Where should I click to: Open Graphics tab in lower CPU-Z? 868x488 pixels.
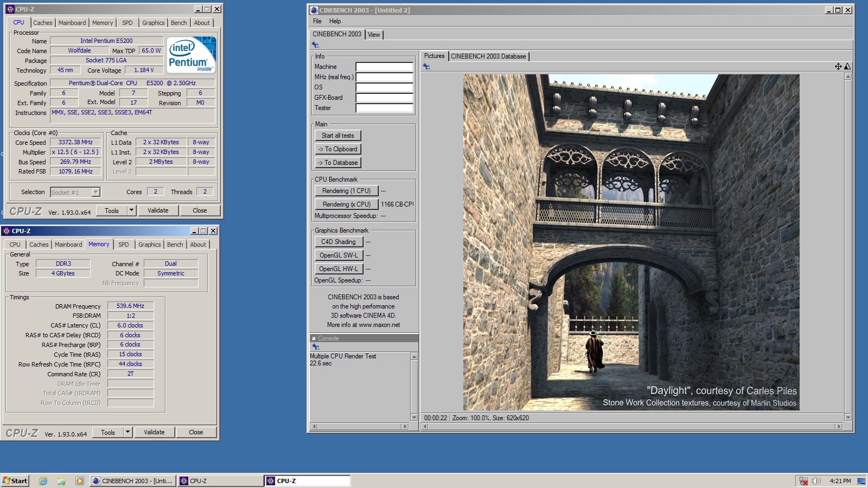[150, 245]
